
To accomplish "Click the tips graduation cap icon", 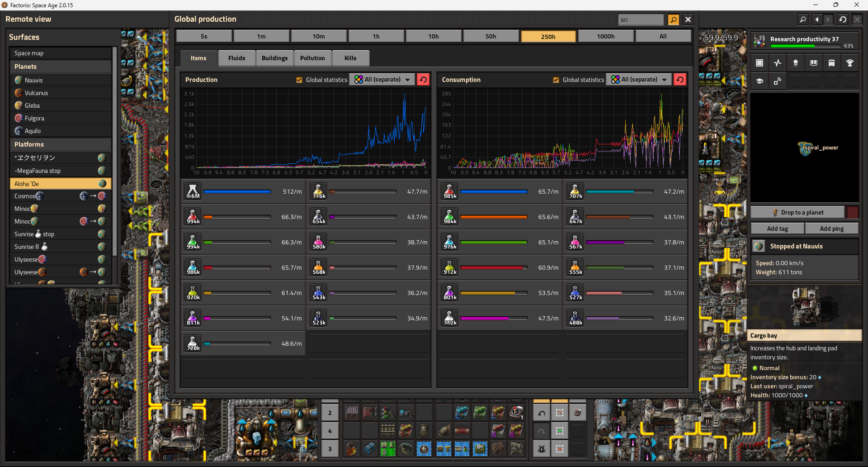I will pos(759,81).
